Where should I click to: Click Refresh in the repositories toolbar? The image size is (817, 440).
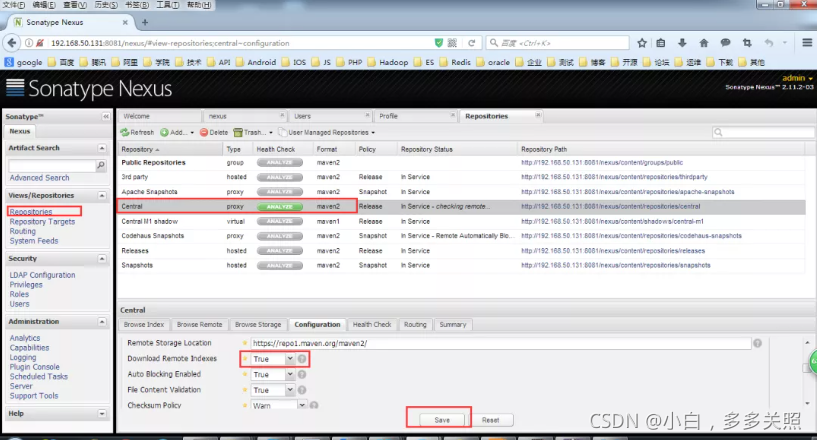[x=137, y=132]
